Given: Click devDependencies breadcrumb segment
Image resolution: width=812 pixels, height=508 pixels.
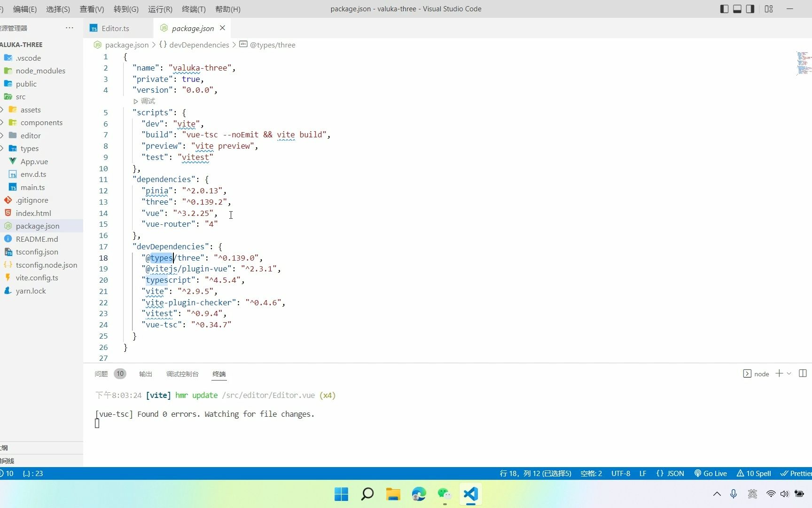Looking at the screenshot, I should click(x=199, y=45).
